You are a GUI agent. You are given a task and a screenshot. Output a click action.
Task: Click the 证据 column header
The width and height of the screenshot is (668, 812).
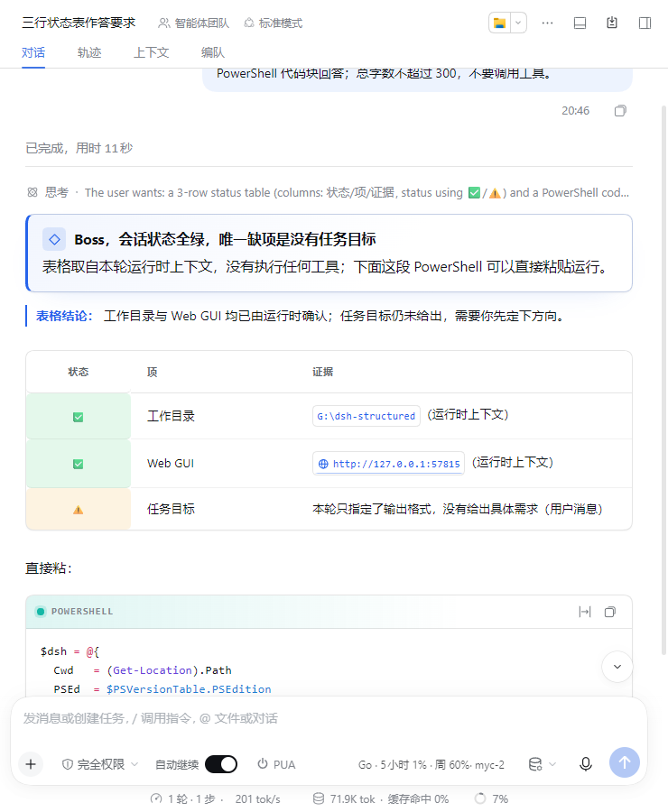pyautogui.click(x=322, y=372)
